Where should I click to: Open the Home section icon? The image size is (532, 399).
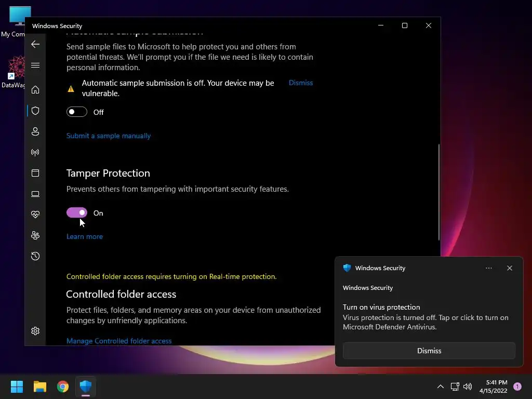35,90
